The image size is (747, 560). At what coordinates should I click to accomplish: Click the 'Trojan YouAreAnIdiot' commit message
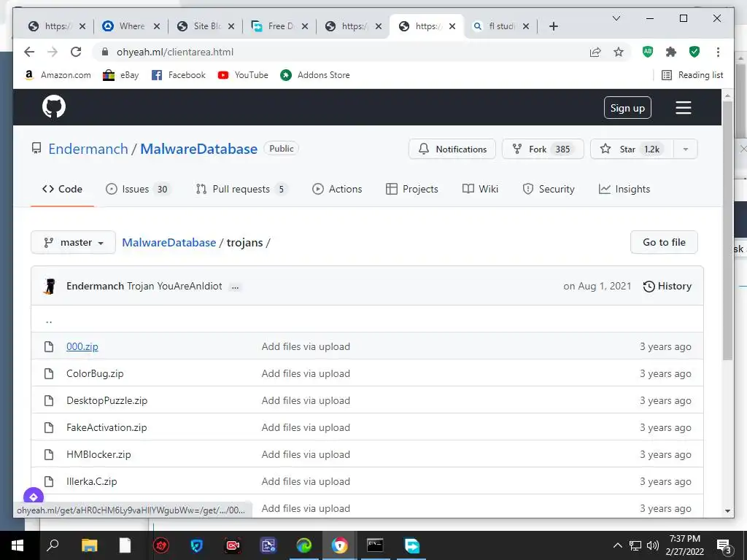pos(174,286)
